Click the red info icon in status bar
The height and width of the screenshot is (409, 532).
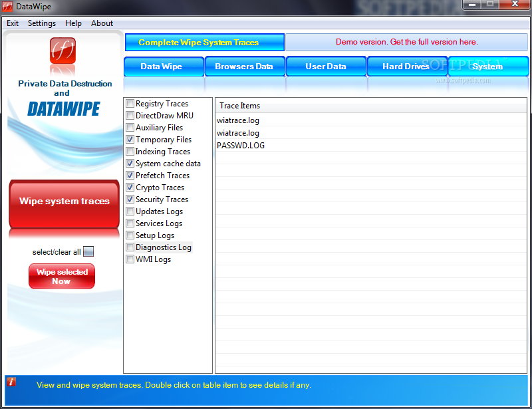click(11, 382)
